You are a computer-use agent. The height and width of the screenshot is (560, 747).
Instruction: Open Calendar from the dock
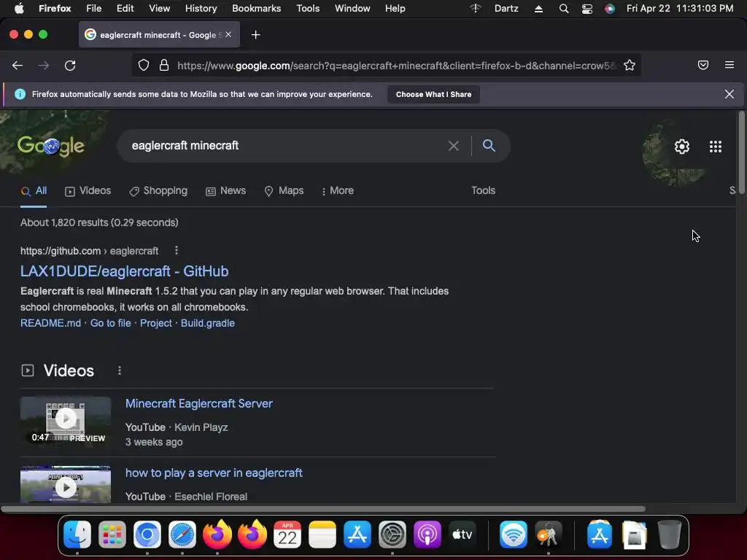(287, 534)
